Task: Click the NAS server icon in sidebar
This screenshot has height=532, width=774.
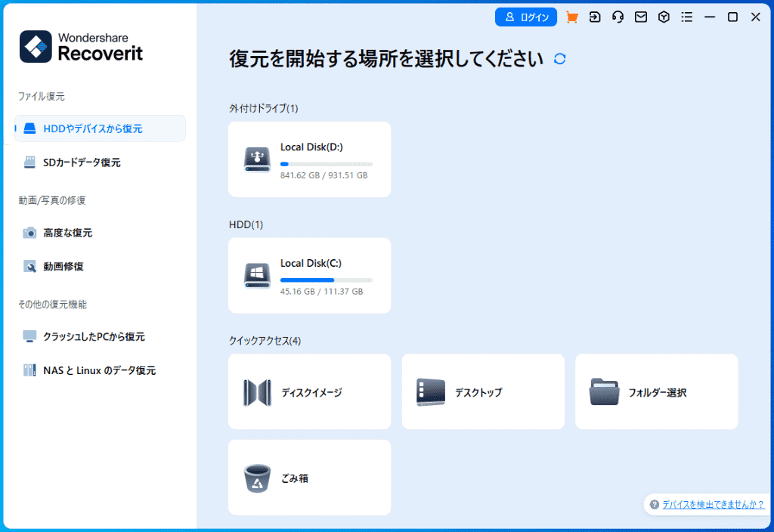Action: 29,370
